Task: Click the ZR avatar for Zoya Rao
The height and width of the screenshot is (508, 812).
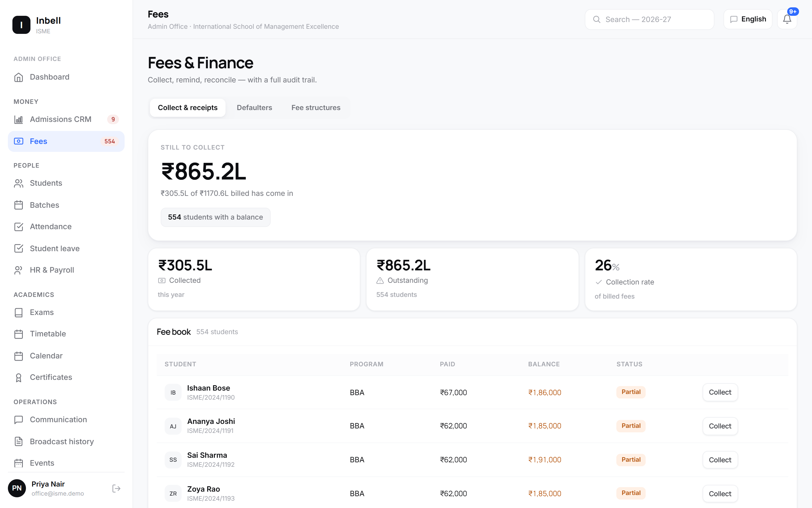Action: [173, 494]
